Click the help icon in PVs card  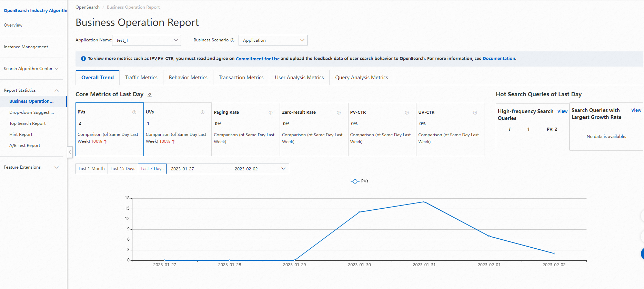[134, 112]
